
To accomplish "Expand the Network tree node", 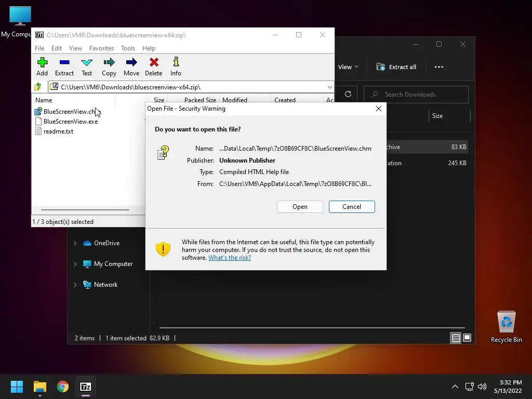I will 75,285.
